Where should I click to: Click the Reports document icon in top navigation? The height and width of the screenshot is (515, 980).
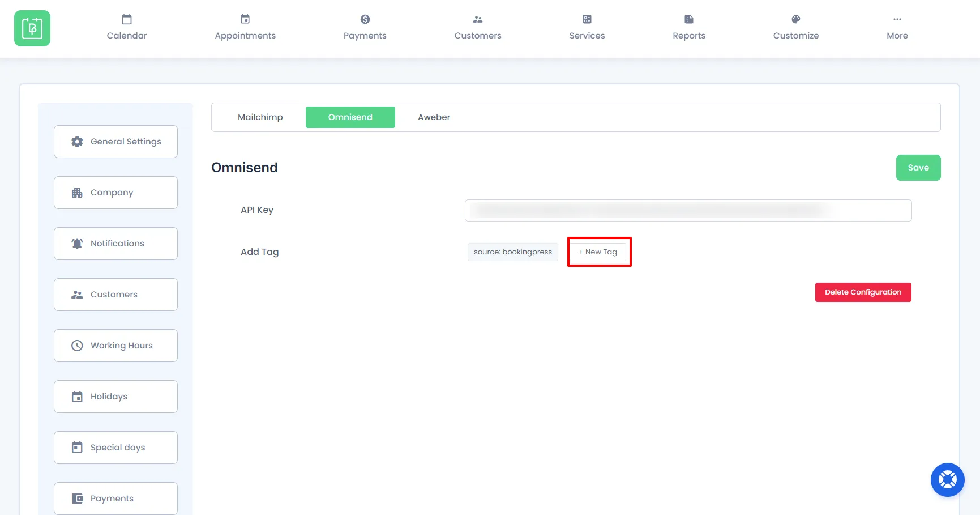tap(689, 19)
